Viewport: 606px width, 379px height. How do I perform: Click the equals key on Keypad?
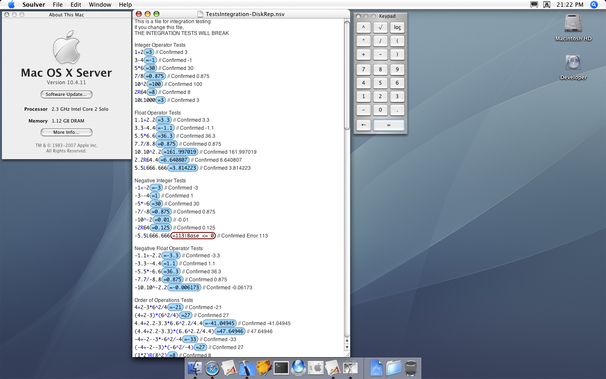click(389, 125)
